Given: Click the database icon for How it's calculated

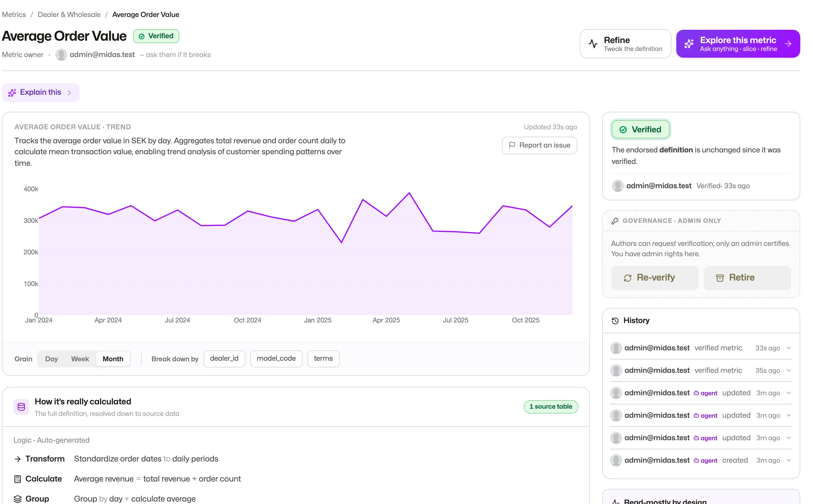Looking at the screenshot, I should [x=21, y=407].
